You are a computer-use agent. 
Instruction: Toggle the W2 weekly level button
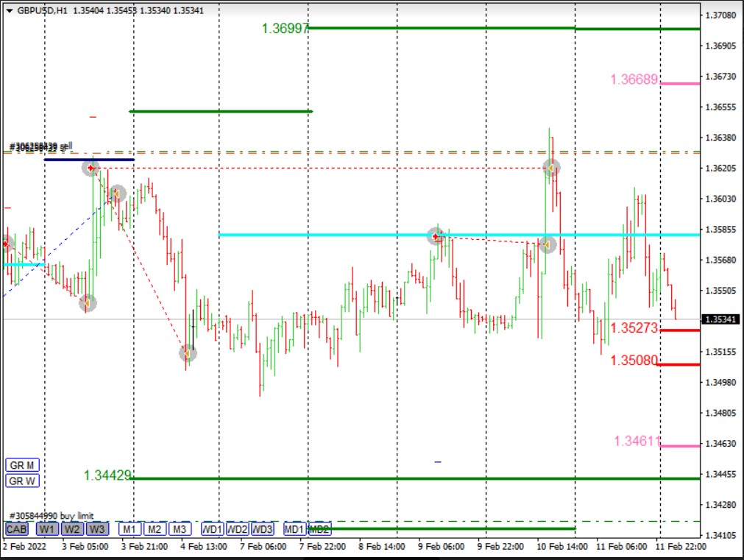coord(71,529)
